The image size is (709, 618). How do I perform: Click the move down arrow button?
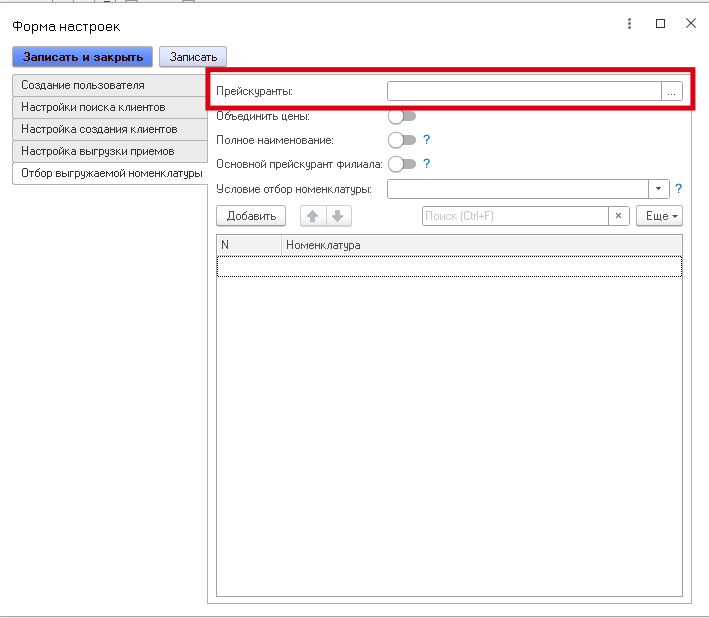[x=337, y=216]
